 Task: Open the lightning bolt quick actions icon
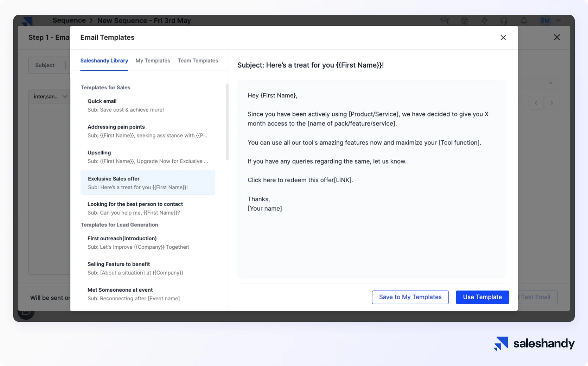pyautogui.click(x=484, y=21)
